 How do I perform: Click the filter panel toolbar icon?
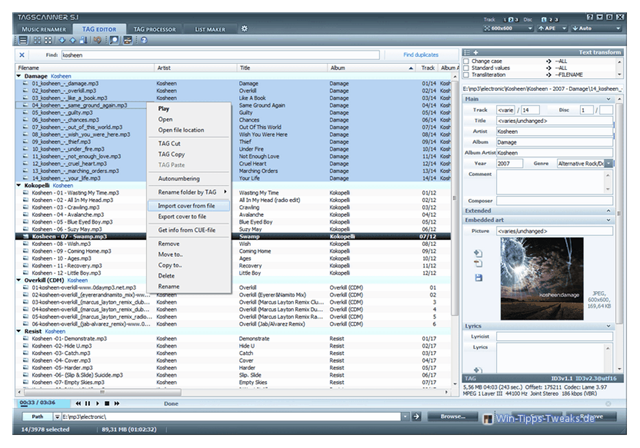[128, 40]
